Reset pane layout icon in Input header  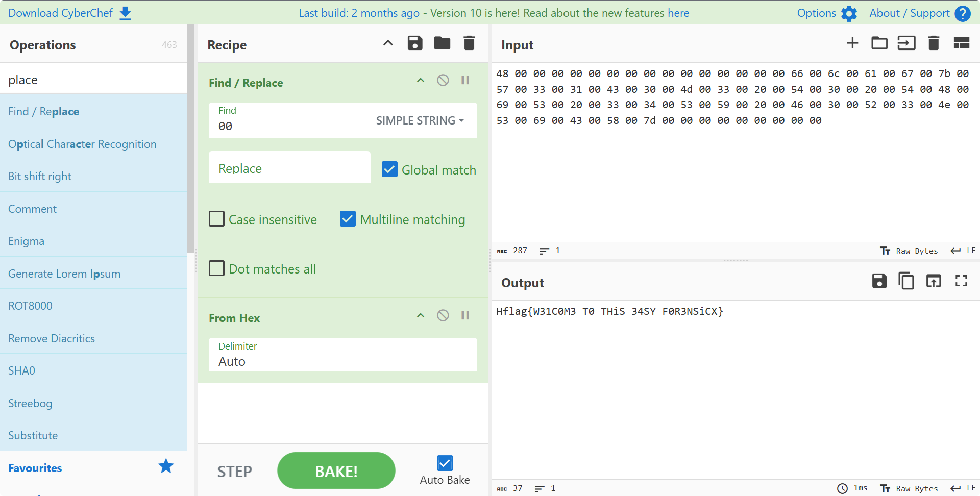click(x=962, y=43)
